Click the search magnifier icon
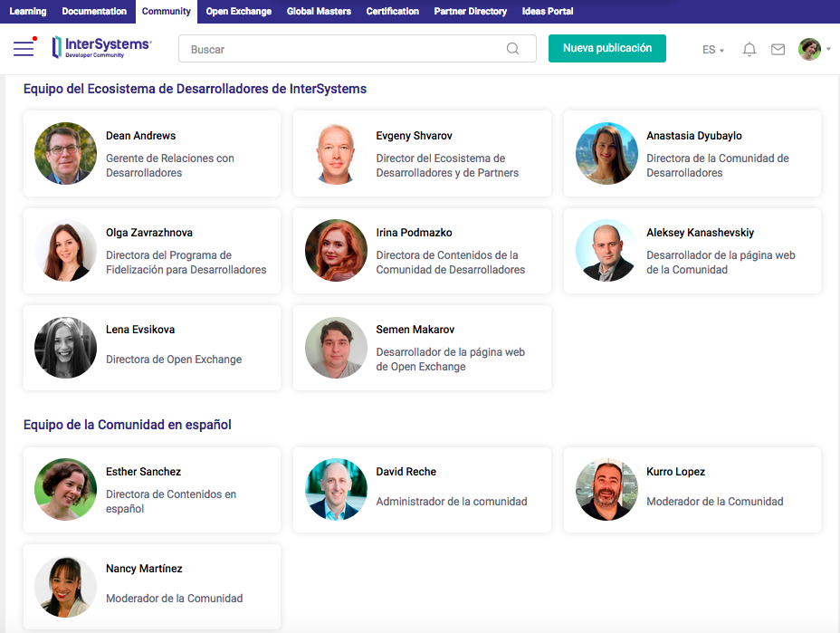Screen dimensions: 840x633 point(513,49)
